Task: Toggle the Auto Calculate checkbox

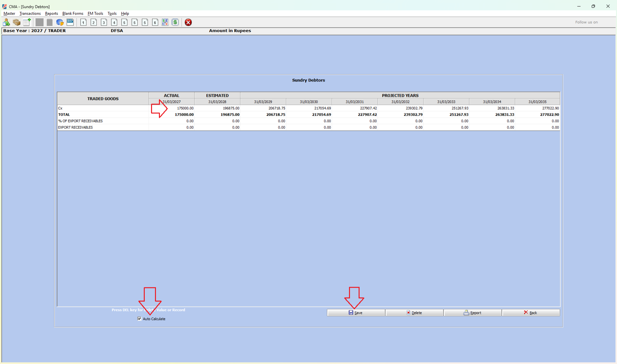Action: (x=140, y=319)
